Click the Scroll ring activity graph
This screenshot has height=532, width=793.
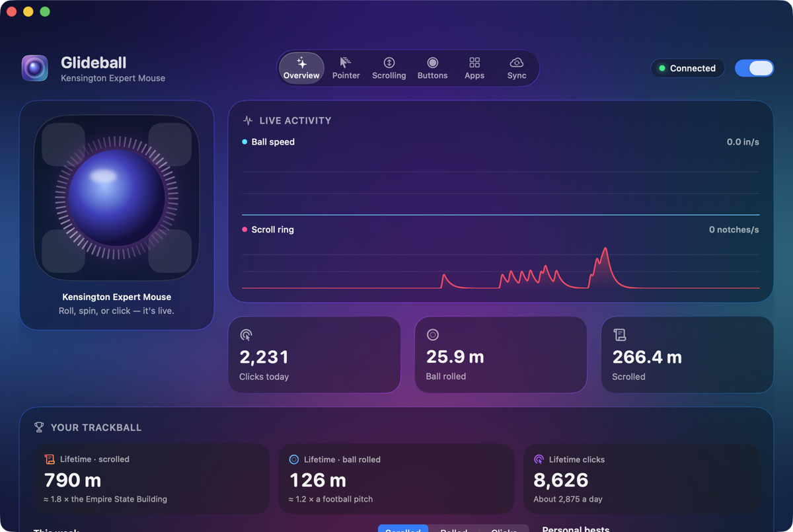(500, 268)
